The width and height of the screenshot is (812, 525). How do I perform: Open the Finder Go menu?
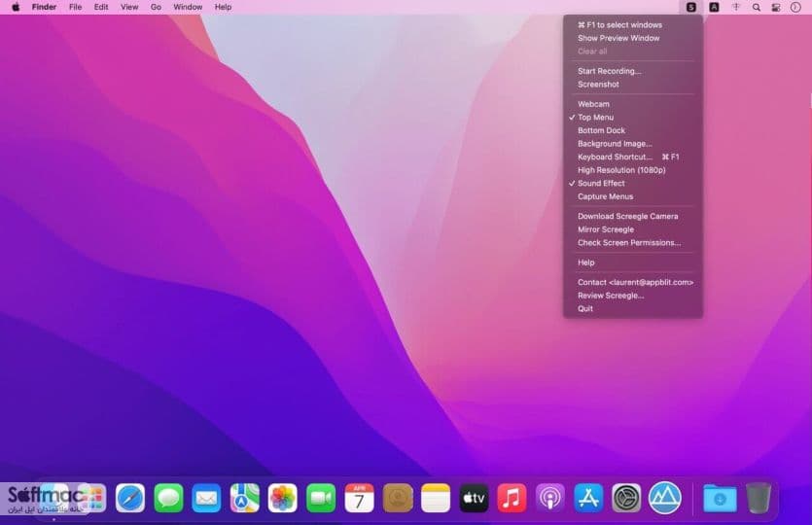pos(156,7)
